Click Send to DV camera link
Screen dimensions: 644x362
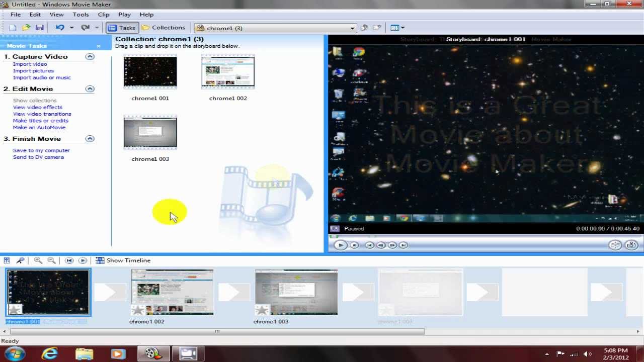[38, 157]
